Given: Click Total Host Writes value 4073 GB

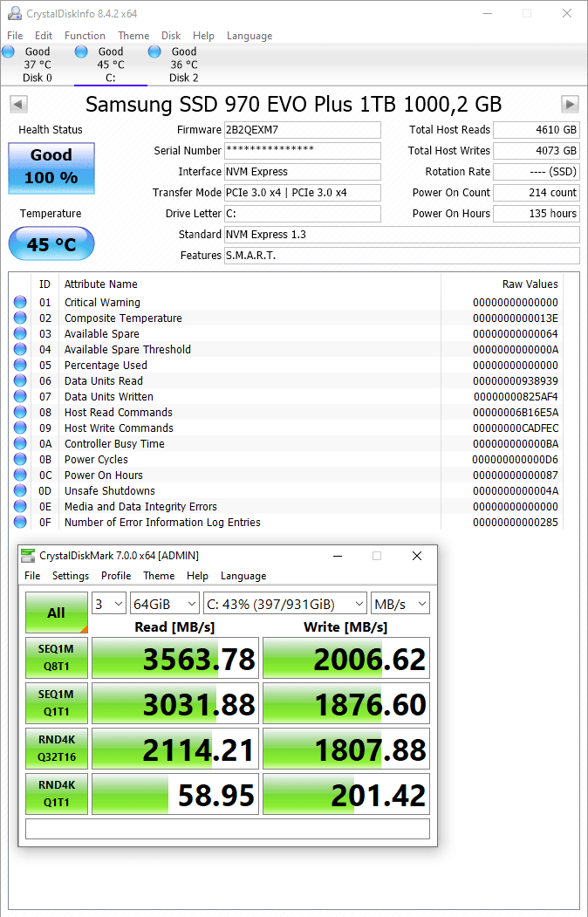Looking at the screenshot, I should 536,151.
